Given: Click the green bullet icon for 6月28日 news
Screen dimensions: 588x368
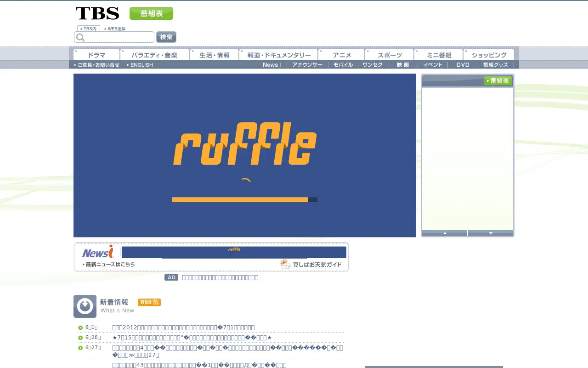Looking at the screenshot, I should click(80, 338).
